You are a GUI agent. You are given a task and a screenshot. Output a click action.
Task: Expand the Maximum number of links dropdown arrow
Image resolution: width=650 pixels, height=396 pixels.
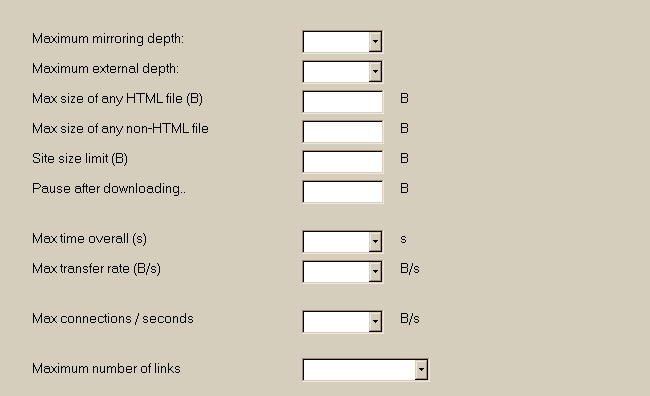pos(421,370)
